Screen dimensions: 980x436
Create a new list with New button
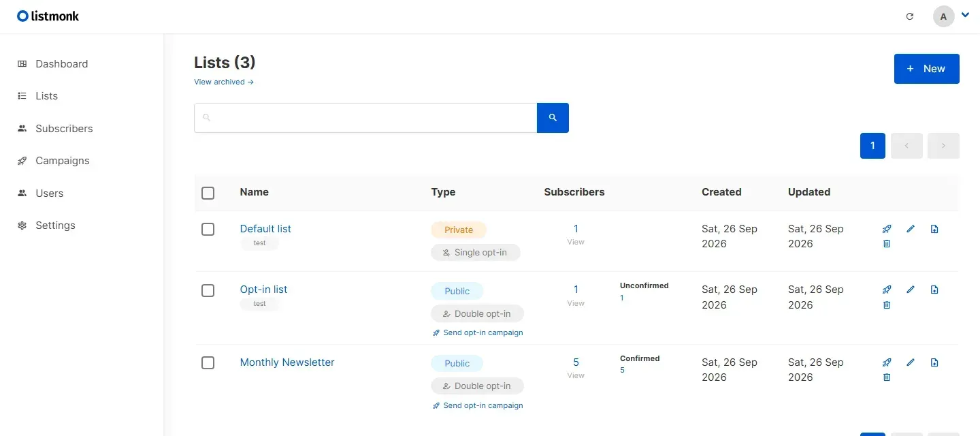926,69
